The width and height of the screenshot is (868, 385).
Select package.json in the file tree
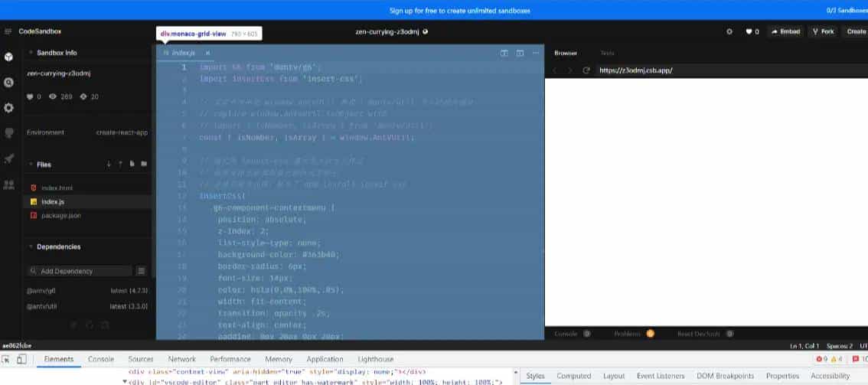[60, 216]
